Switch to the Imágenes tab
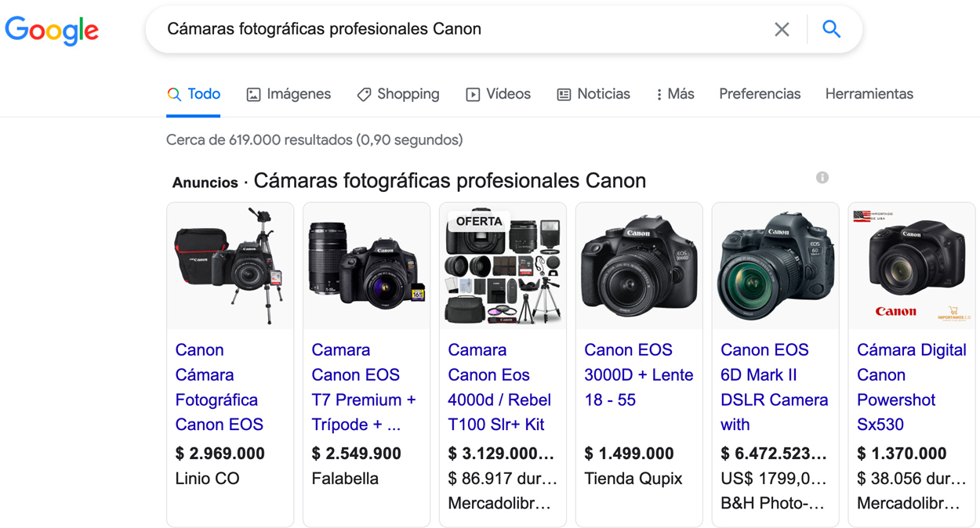 pyautogui.click(x=289, y=94)
